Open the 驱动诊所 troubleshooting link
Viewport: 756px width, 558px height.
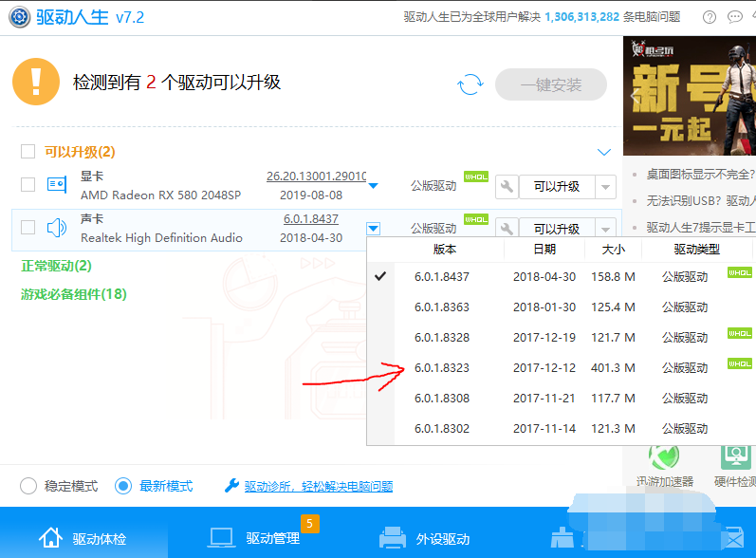(x=318, y=486)
